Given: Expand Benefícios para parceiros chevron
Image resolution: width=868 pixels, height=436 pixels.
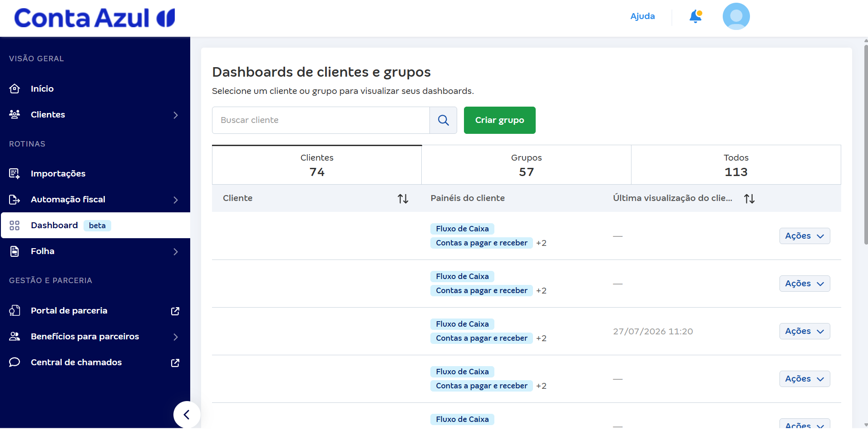Looking at the screenshot, I should [x=176, y=337].
